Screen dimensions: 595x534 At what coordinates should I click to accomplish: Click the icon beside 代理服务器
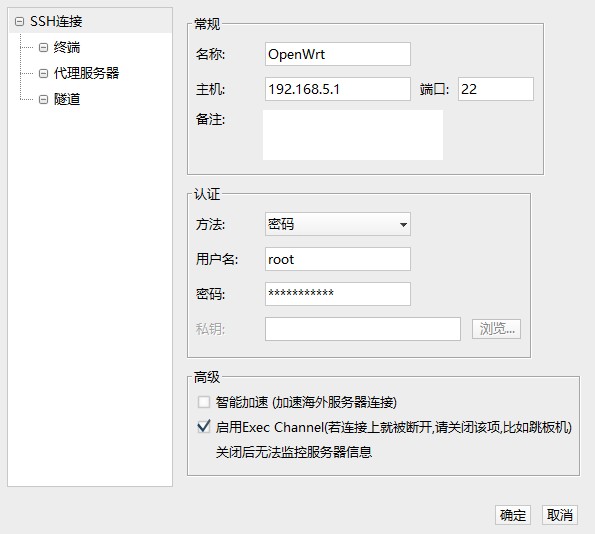click(x=43, y=73)
